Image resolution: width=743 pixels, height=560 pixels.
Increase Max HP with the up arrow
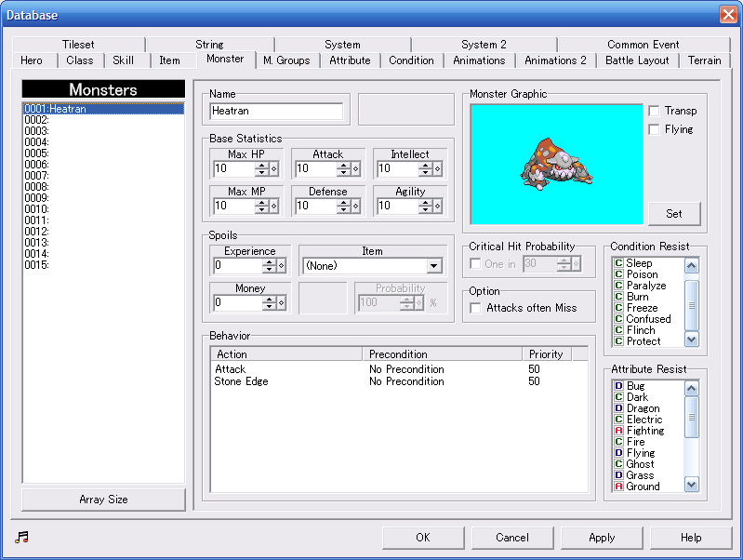[x=261, y=166]
